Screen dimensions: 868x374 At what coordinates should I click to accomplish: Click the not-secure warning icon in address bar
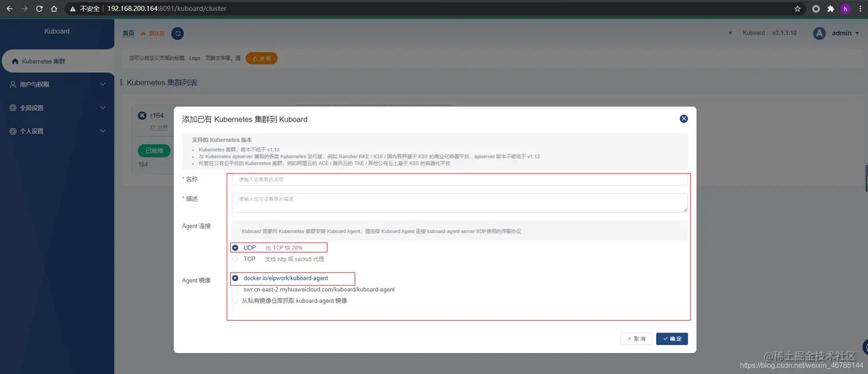[x=73, y=9]
